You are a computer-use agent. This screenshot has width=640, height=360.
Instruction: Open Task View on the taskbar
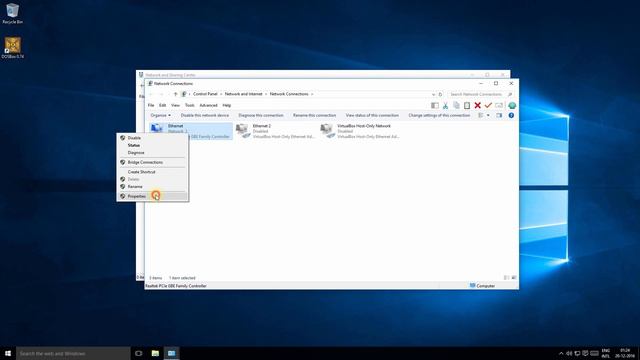(139, 353)
